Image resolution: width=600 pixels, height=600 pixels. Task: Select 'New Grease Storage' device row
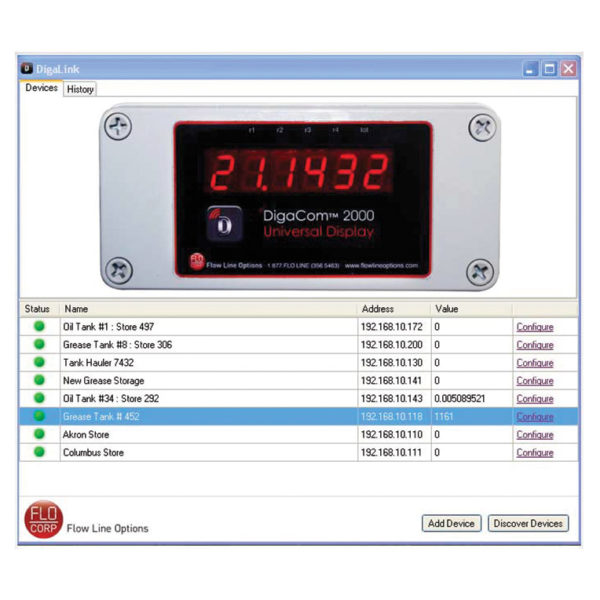pos(298,381)
